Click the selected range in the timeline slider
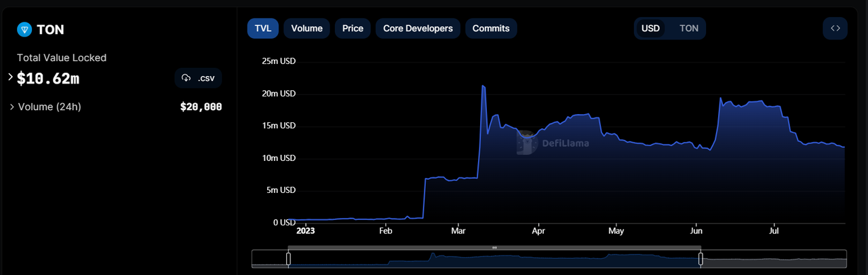This screenshot has width=868, height=275. [494, 259]
